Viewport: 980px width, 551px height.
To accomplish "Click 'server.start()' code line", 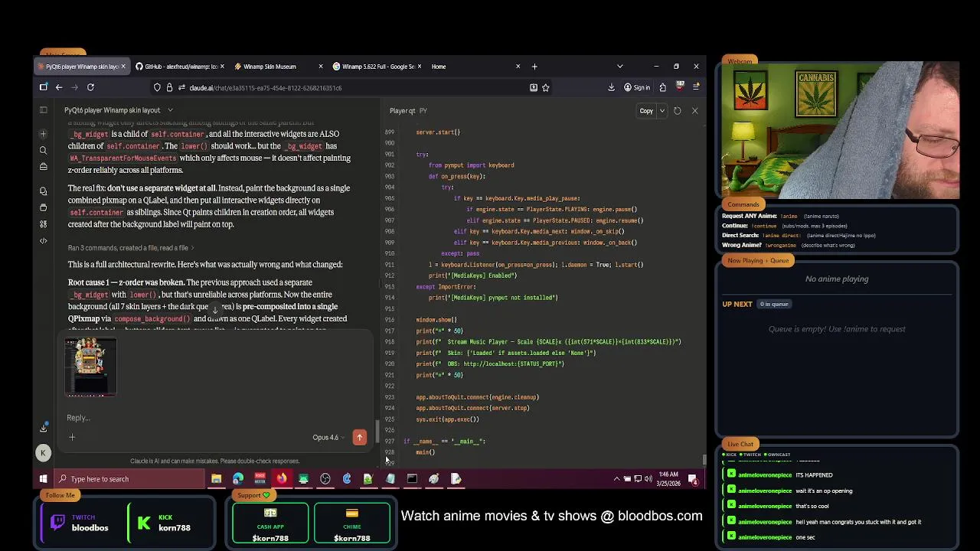I will point(438,132).
